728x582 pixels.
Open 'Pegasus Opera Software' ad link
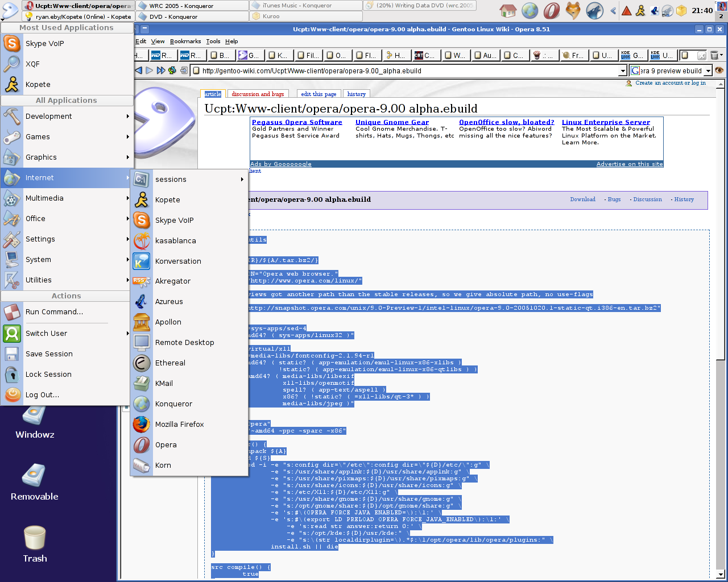coord(297,122)
